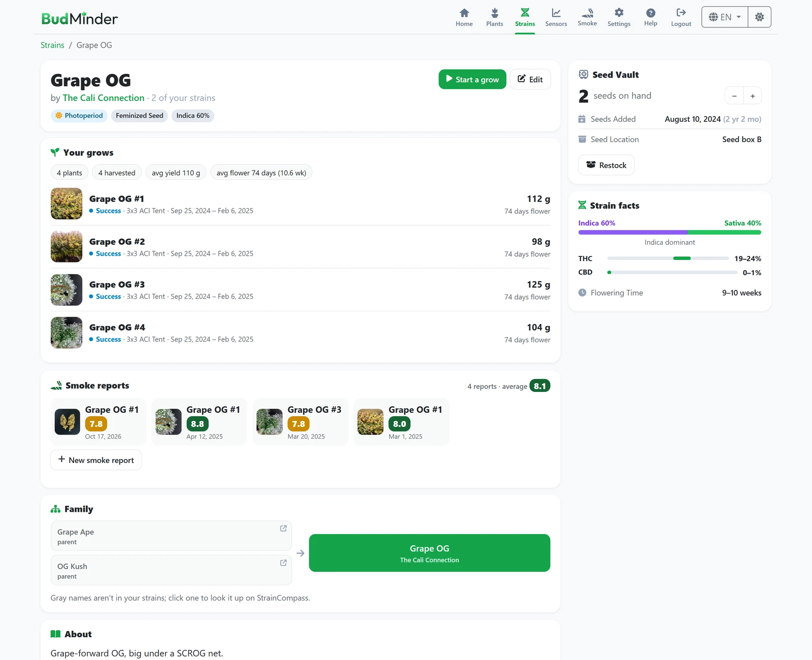Click the Strain facts DNA icon
This screenshot has height=660, width=812.
pyautogui.click(x=582, y=206)
